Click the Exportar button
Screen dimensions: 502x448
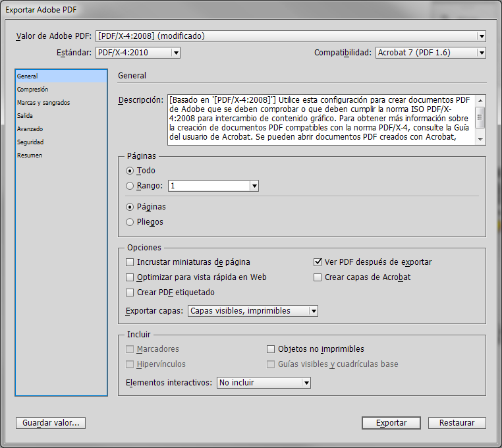[x=391, y=423]
